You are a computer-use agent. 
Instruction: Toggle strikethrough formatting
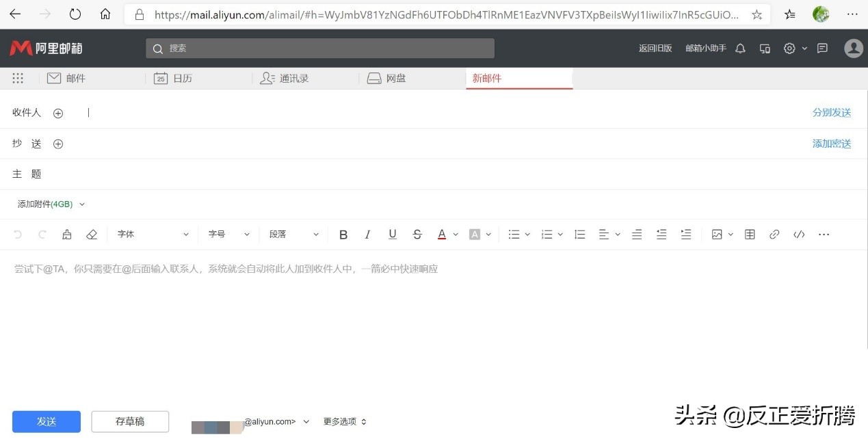[417, 234]
